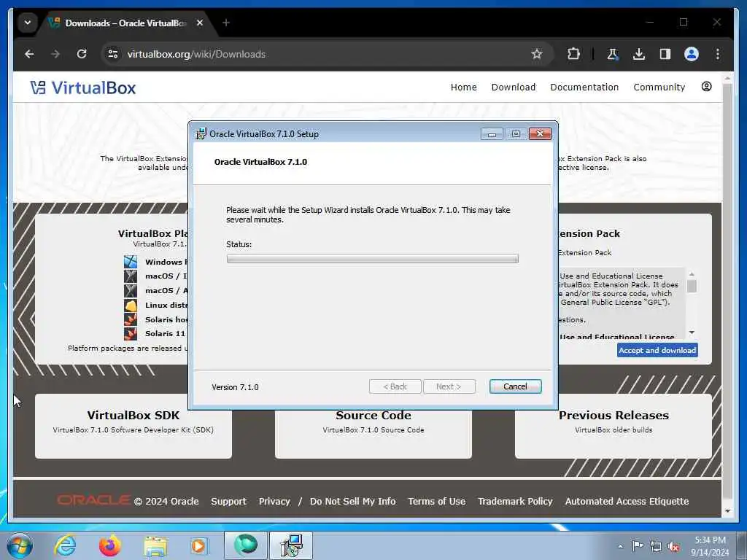Click the license box scroll-up arrow
The width and height of the screenshot is (747, 560).
[x=692, y=274]
